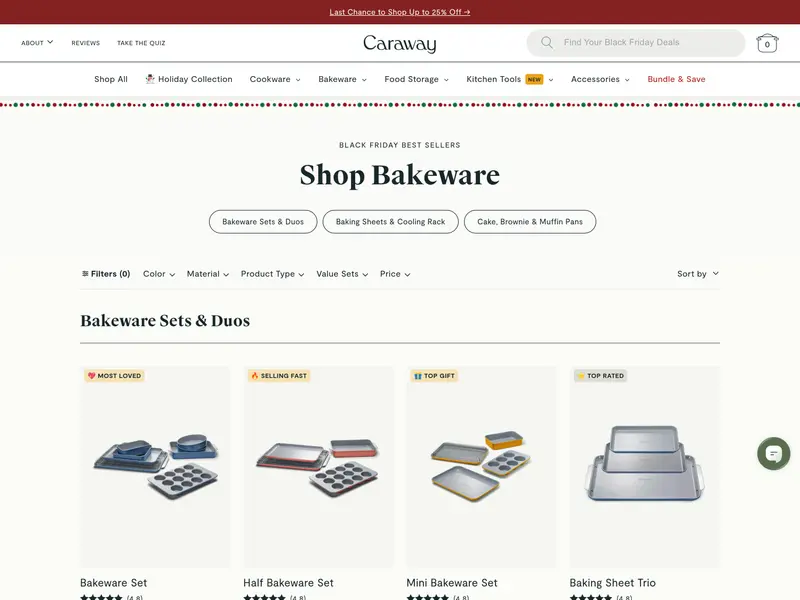Open the shopping cart icon
Screen dimensions: 800x600
pyautogui.click(x=767, y=43)
